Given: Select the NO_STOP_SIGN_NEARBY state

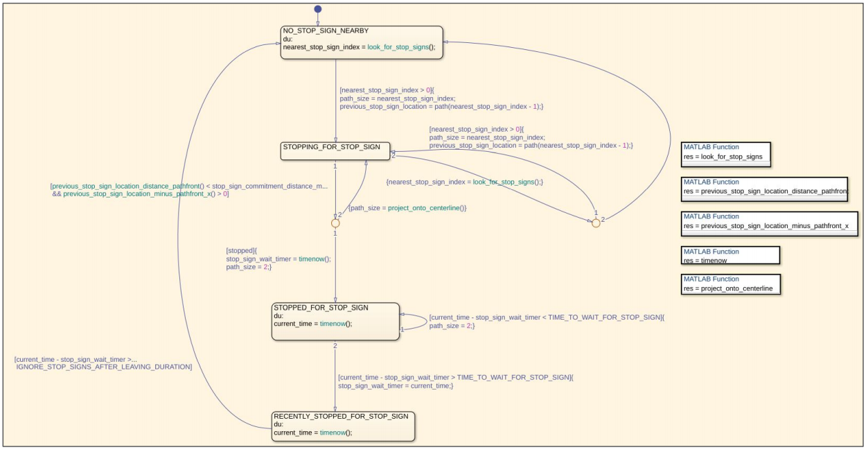Looking at the screenshot, I should click(x=361, y=43).
